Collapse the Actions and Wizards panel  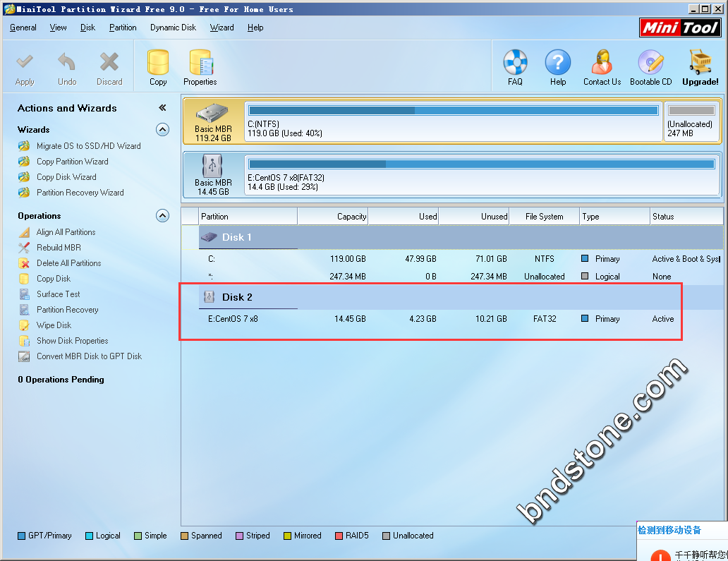pos(162,108)
